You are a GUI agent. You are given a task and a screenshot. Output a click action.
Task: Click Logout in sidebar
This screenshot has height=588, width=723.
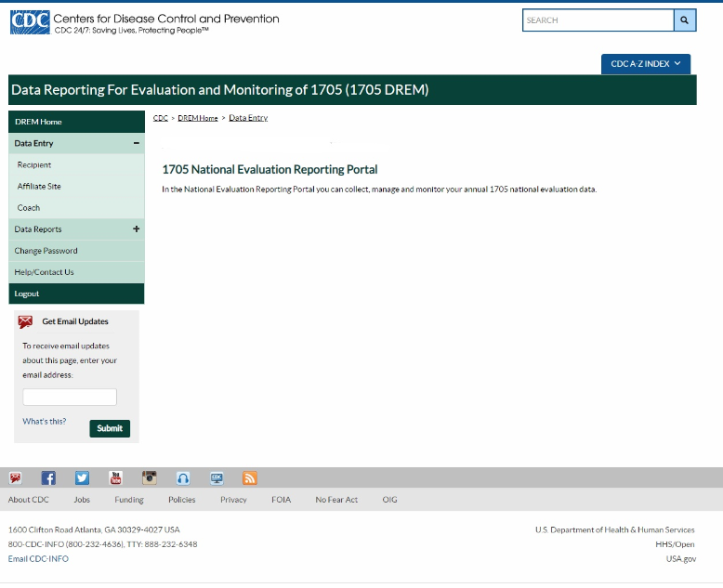76,294
